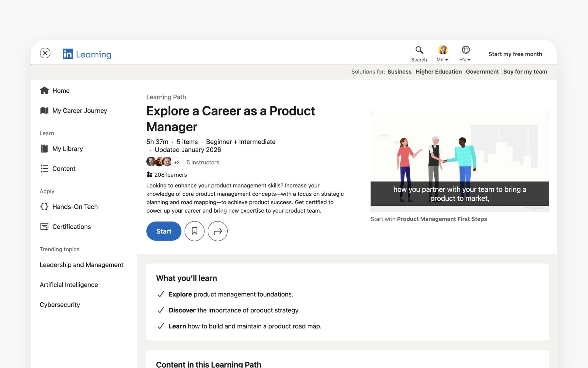Click the profile avatar picture
588x368 pixels.
pos(443,50)
